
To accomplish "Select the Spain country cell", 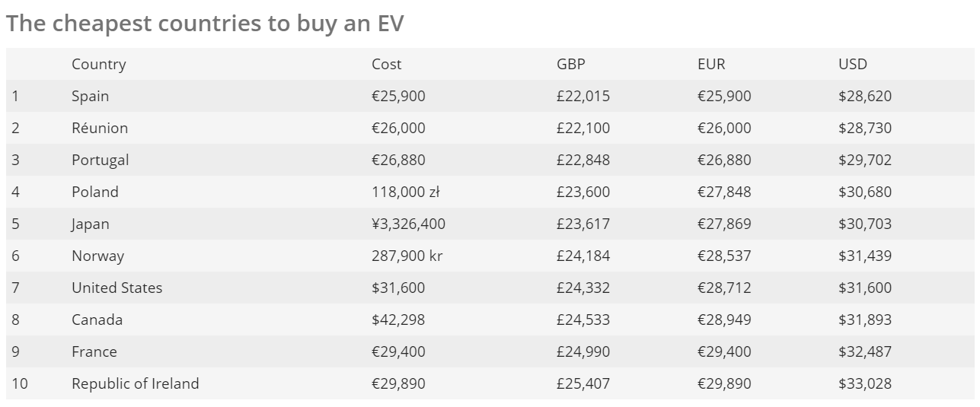I will (91, 97).
